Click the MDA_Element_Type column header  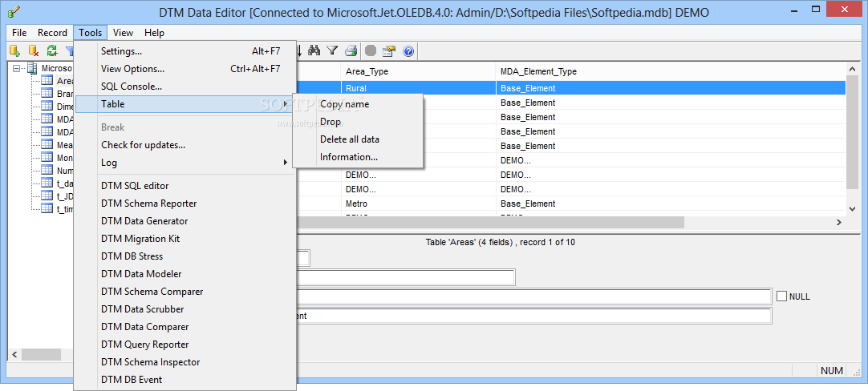[671, 72]
